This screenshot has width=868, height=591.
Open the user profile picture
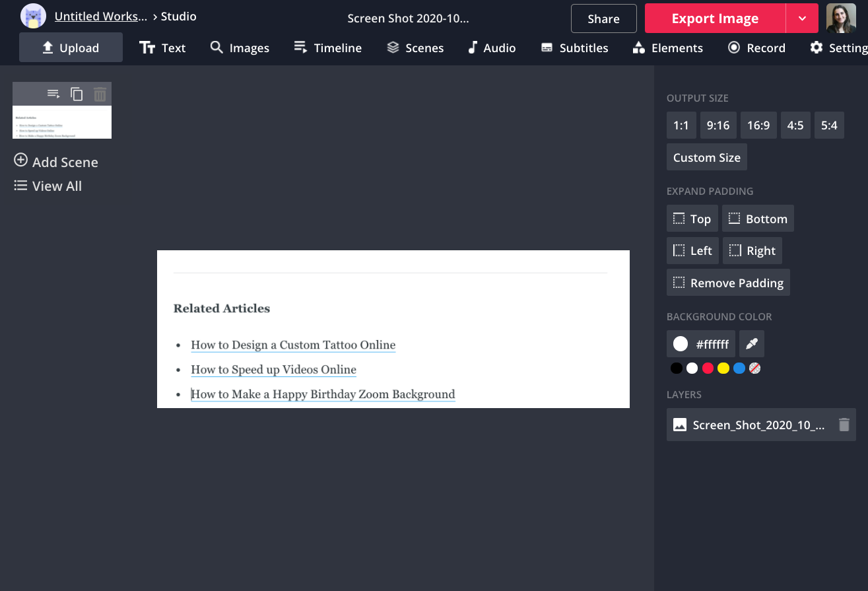840,18
